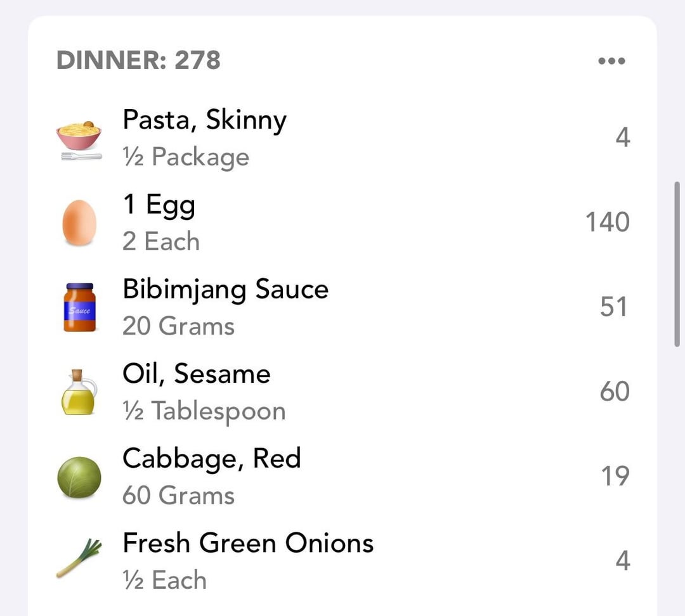Open the 1 Egg food entry
This screenshot has width=685, height=616.
[342, 222]
